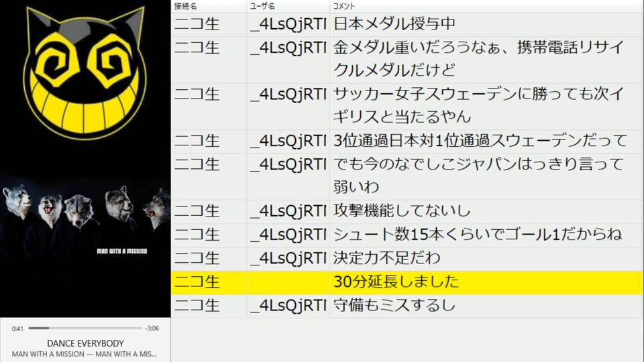Select highlighted comment 30分延長しました

tap(396, 282)
